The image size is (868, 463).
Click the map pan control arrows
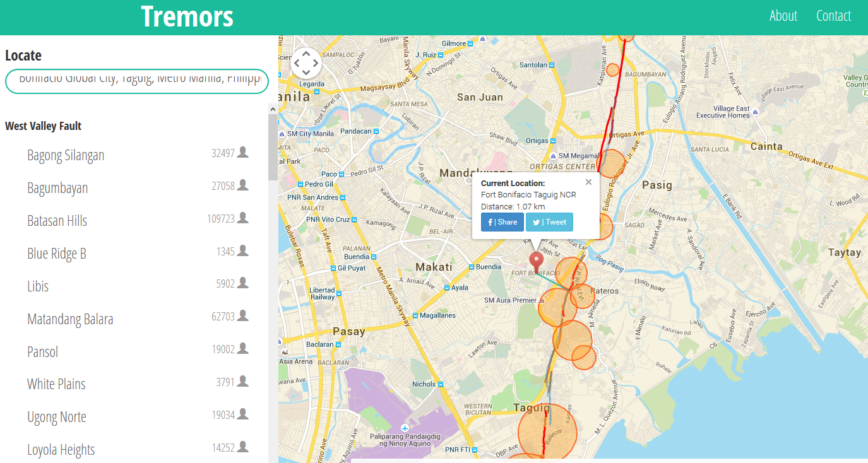306,62
